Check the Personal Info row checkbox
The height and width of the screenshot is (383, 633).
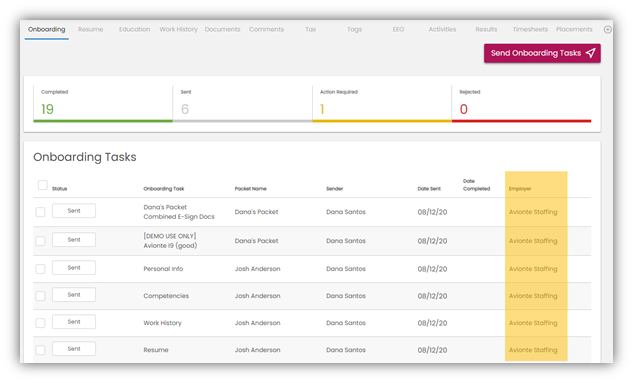pos(40,269)
